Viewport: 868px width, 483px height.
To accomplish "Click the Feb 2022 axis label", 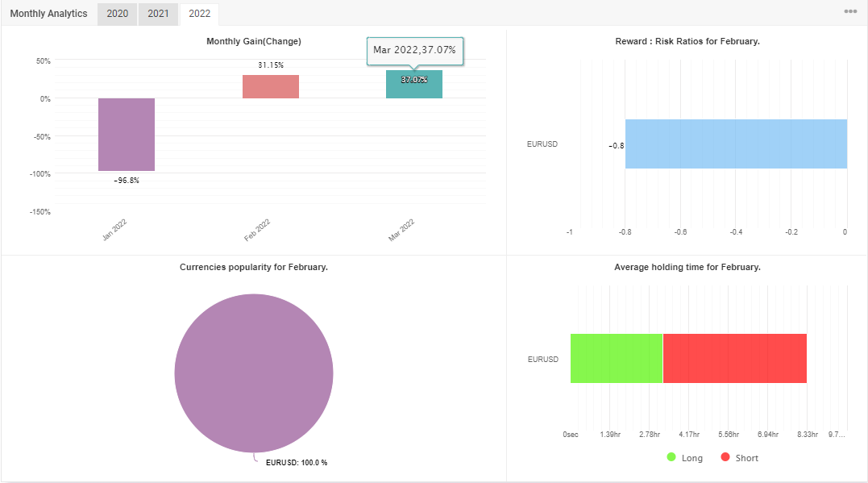I will tap(257, 230).
